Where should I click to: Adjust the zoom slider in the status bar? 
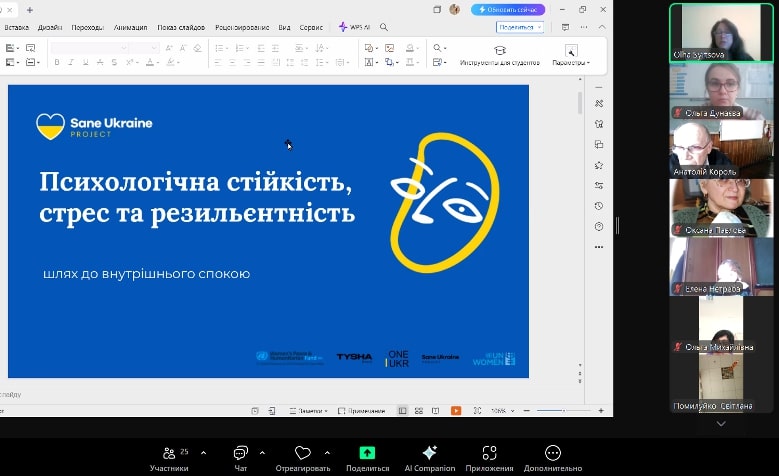(x=563, y=411)
